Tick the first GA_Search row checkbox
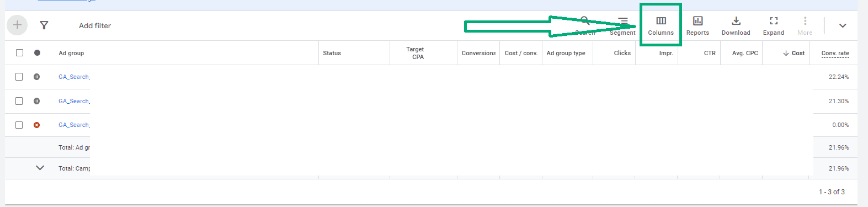The height and width of the screenshot is (207, 868). (x=19, y=77)
